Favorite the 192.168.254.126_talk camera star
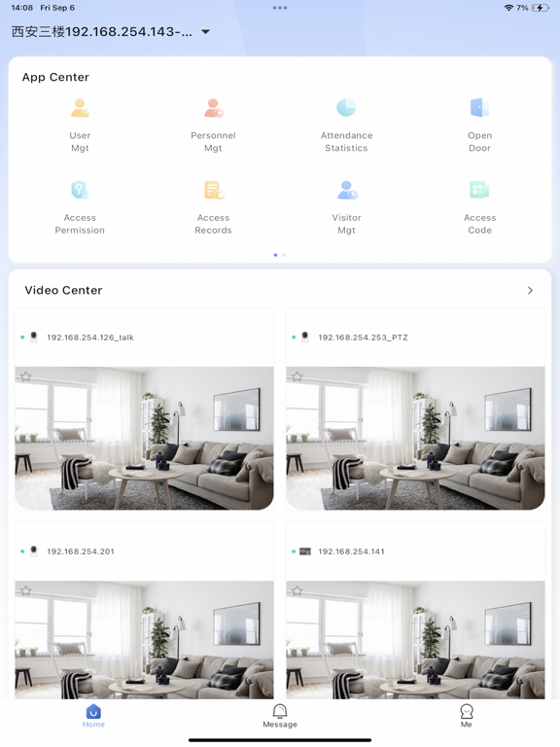The width and height of the screenshot is (560, 747). [x=25, y=376]
